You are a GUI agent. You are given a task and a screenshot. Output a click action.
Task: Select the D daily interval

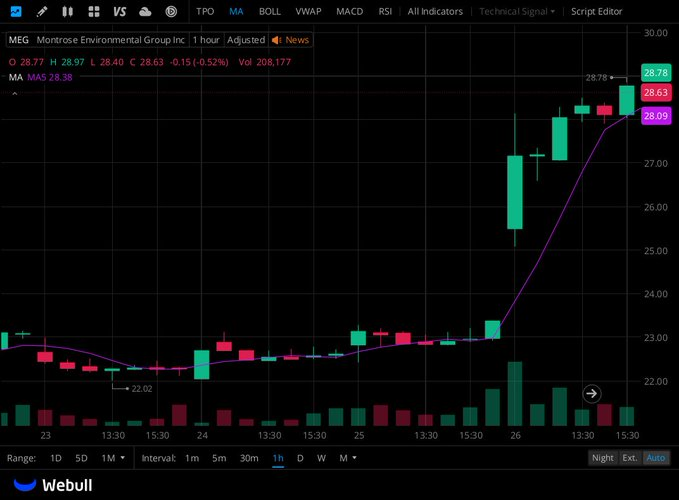tap(300, 458)
